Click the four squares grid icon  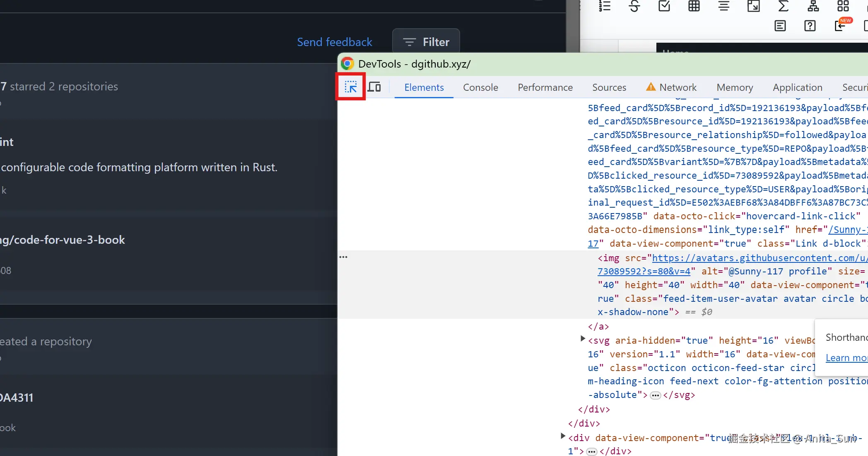(843, 6)
